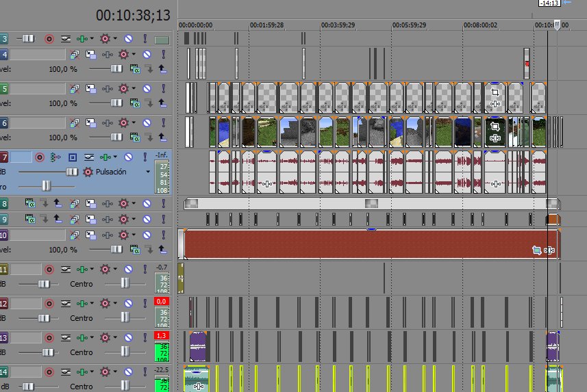Adjust the volume slider on track 3
The image size is (587, 392).
[28, 39]
